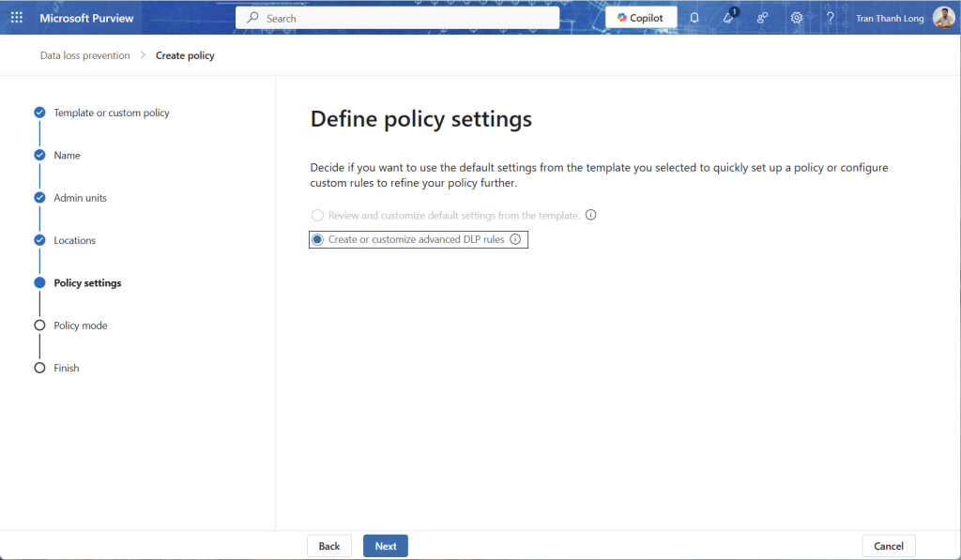Select Review and customize default settings option
The image size is (961, 560).
tap(317, 216)
